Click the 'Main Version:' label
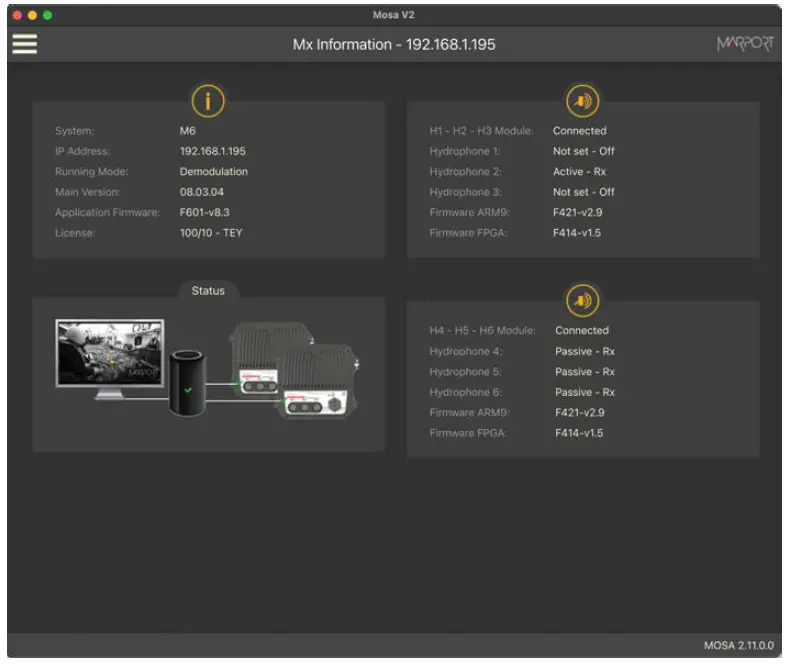The height and width of the screenshot is (664, 792). pos(87,192)
